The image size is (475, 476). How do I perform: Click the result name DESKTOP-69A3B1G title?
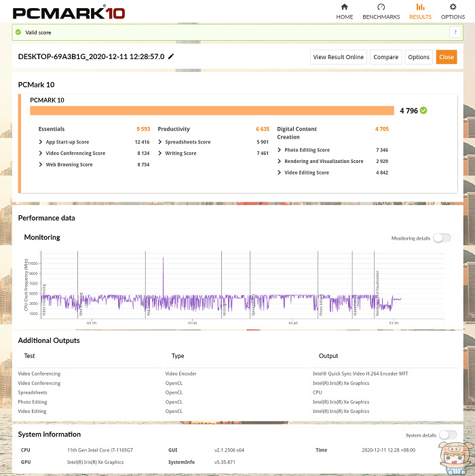(91, 56)
